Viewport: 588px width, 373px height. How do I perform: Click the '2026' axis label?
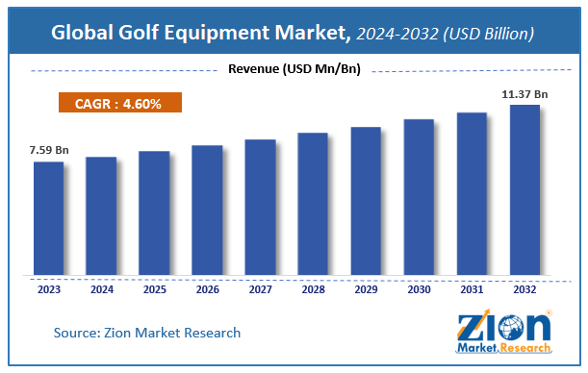tap(207, 289)
